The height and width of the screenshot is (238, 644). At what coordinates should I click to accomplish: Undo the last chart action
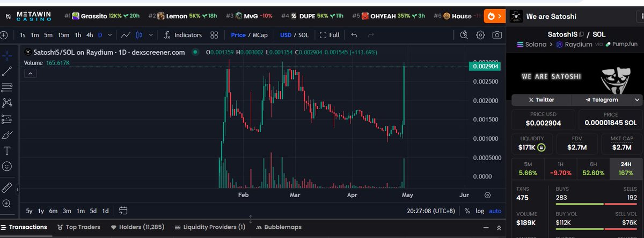354,35
